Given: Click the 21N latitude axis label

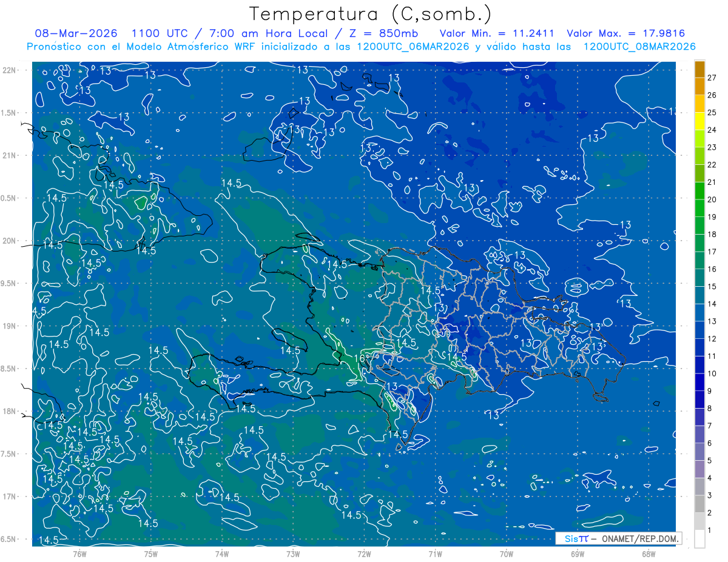Looking at the screenshot, I should click(x=10, y=155).
